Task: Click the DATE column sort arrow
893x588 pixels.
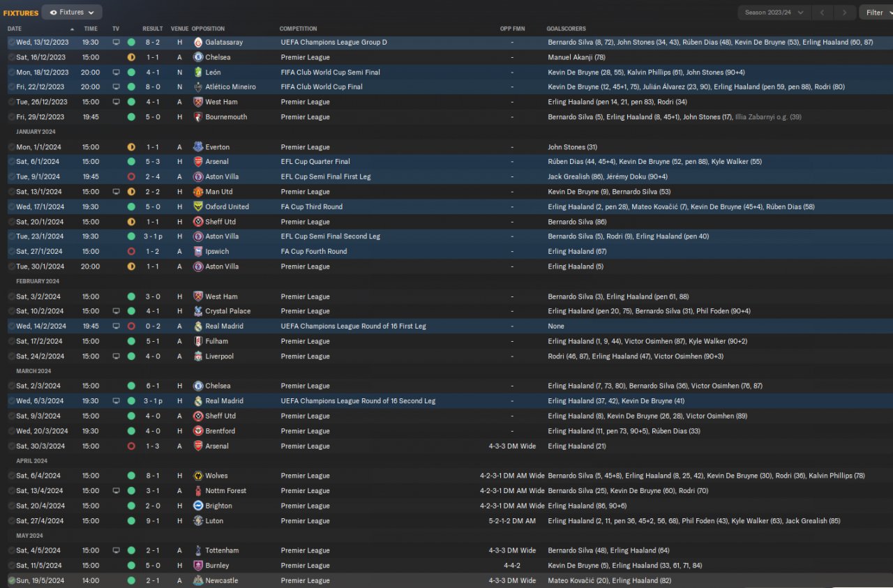Action: (x=72, y=29)
